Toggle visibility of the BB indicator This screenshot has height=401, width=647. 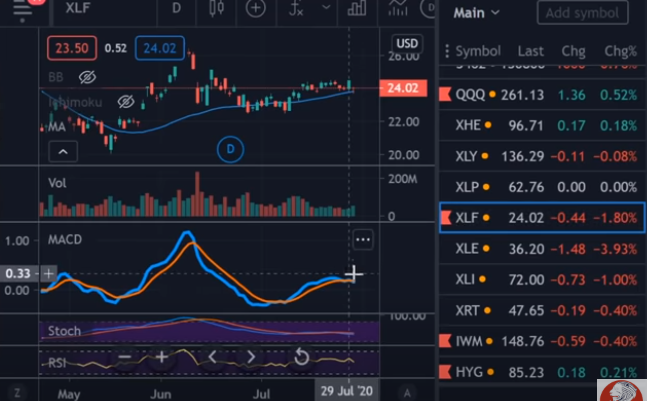point(87,77)
